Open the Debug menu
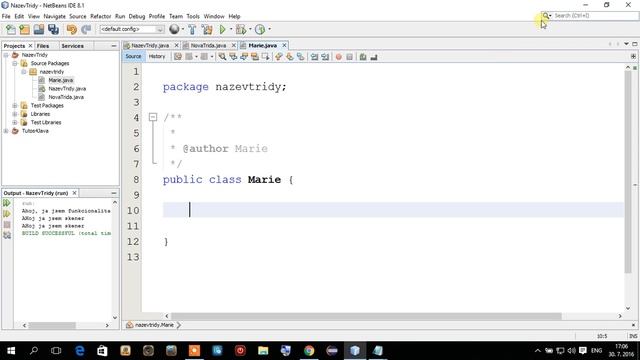This screenshot has width=640, height=360. (137, 16)
